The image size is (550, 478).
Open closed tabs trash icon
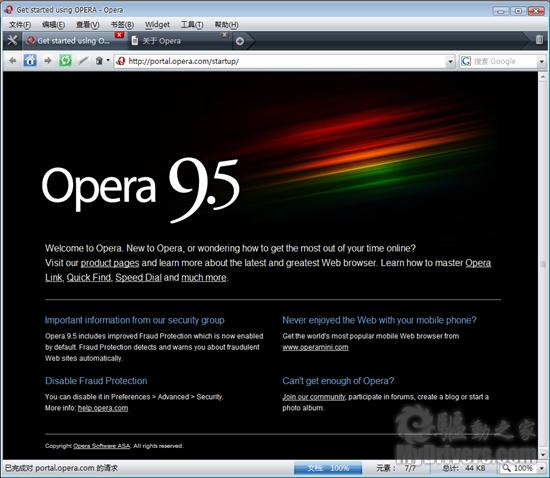[x=539, y=39]
